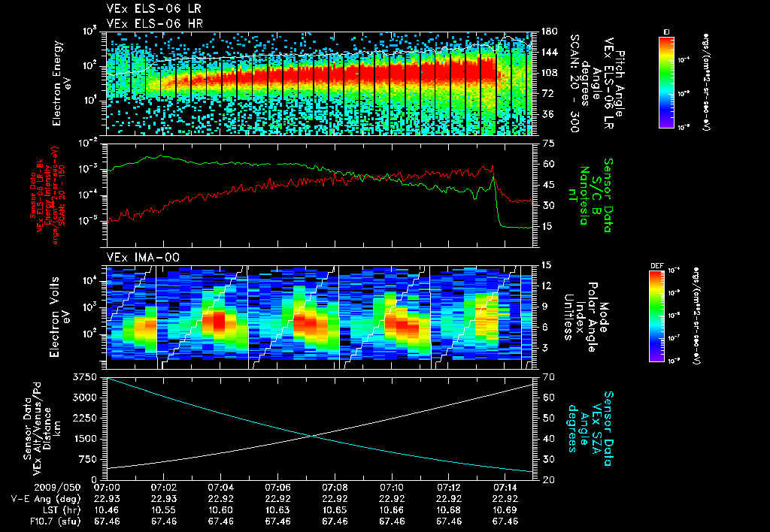Image resolution: width=770 pixels, height=532 pixels.
Task: Click the 07:08 time tick label
Action: tap(335, 488)
